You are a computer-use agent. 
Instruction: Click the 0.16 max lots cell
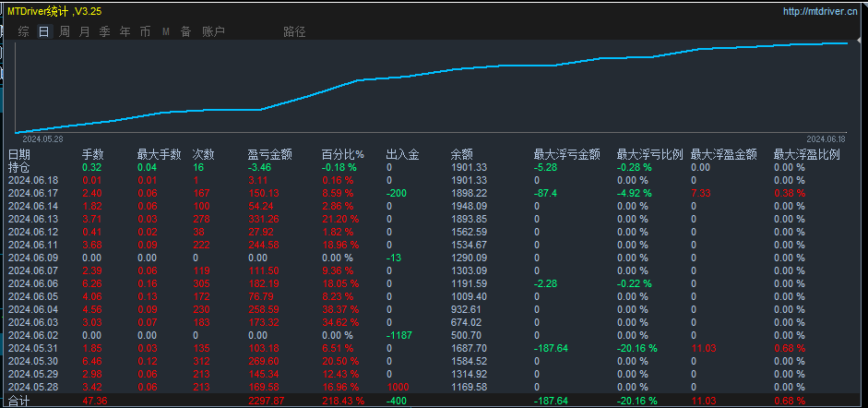[x=148, y=283]
